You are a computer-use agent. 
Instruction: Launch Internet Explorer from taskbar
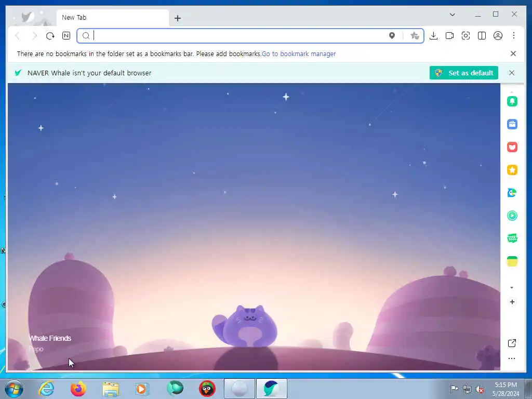(x=46, y=389)
